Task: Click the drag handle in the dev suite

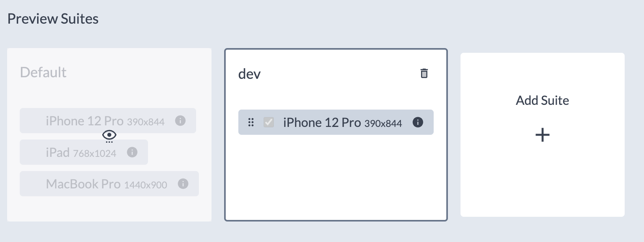Action: pyautogui.click(x=251, y=122)
